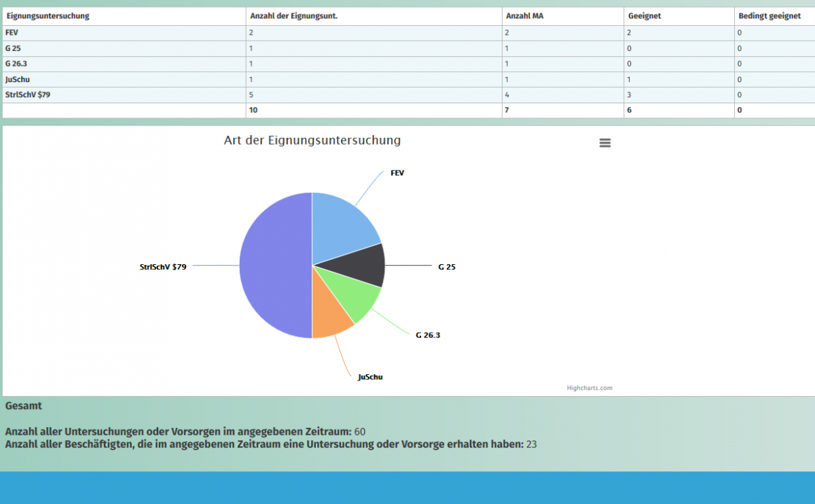Click the Anzahl MA column header
Screen dimensions: 815x504
[524, 16]
